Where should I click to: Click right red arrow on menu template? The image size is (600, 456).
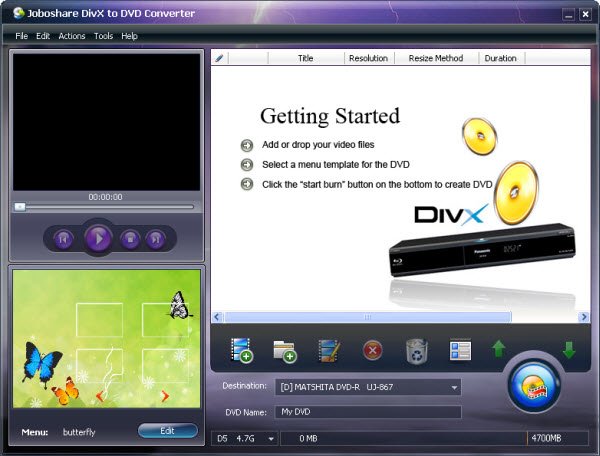tap(165, 396)
